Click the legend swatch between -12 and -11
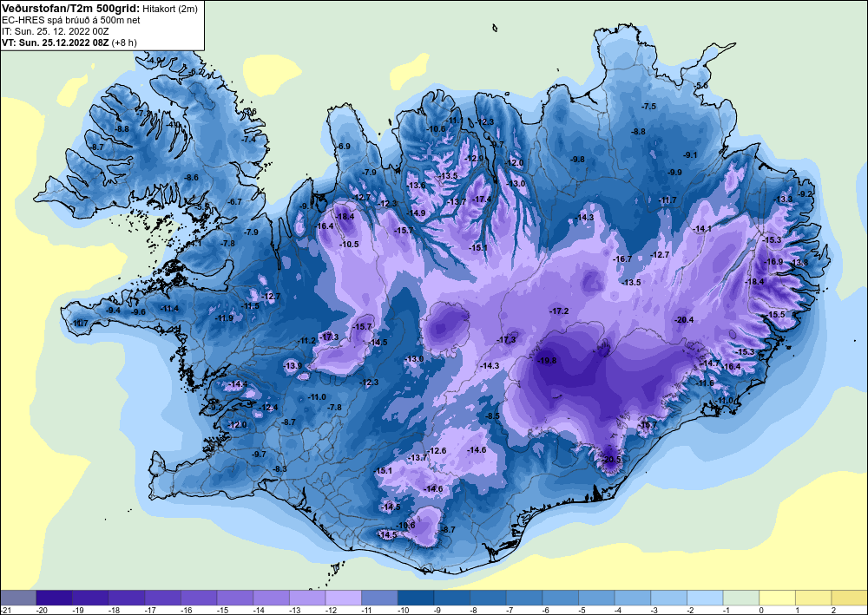This screenshot has width=868, height=615. 343,598
